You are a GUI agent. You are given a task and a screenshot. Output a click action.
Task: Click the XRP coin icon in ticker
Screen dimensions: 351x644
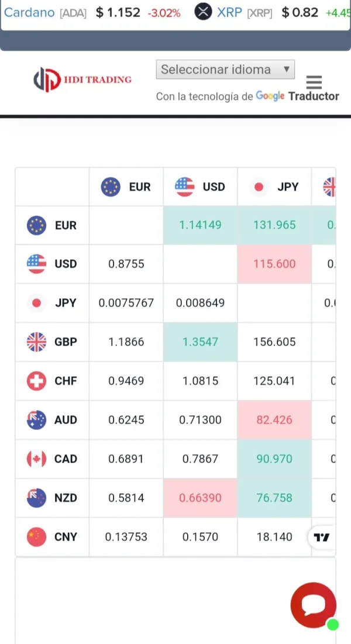tap(203, 12)
